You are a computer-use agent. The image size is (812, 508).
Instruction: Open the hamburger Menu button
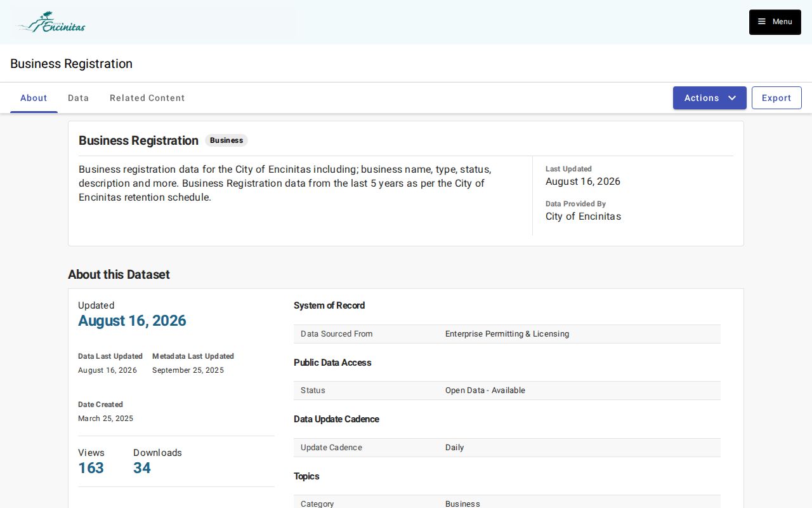(775, 22)
